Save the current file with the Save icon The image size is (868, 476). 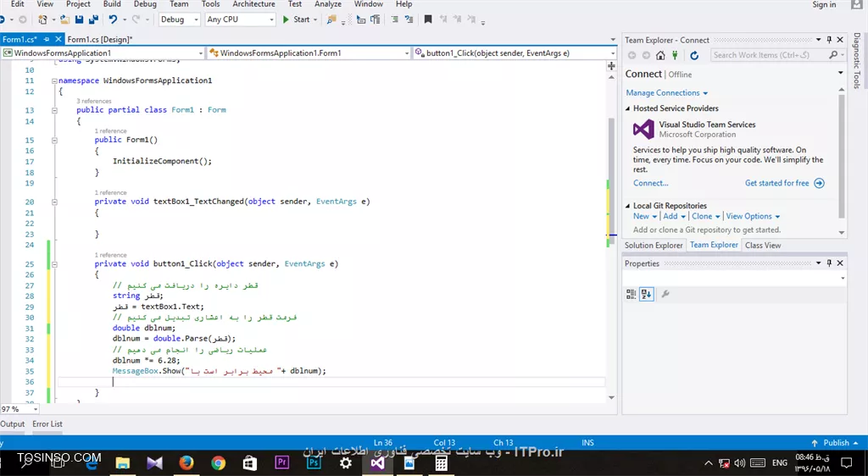(x=79, y=19)
